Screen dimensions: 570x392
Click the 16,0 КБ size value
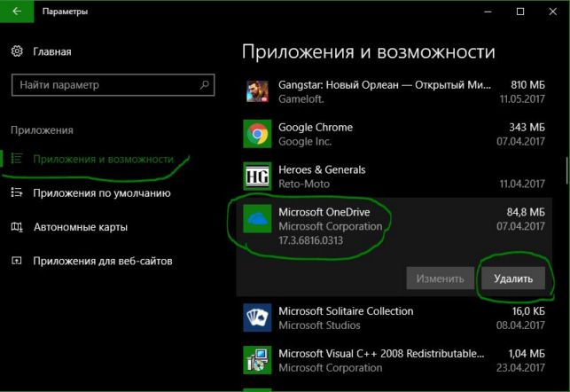point(528,311)
